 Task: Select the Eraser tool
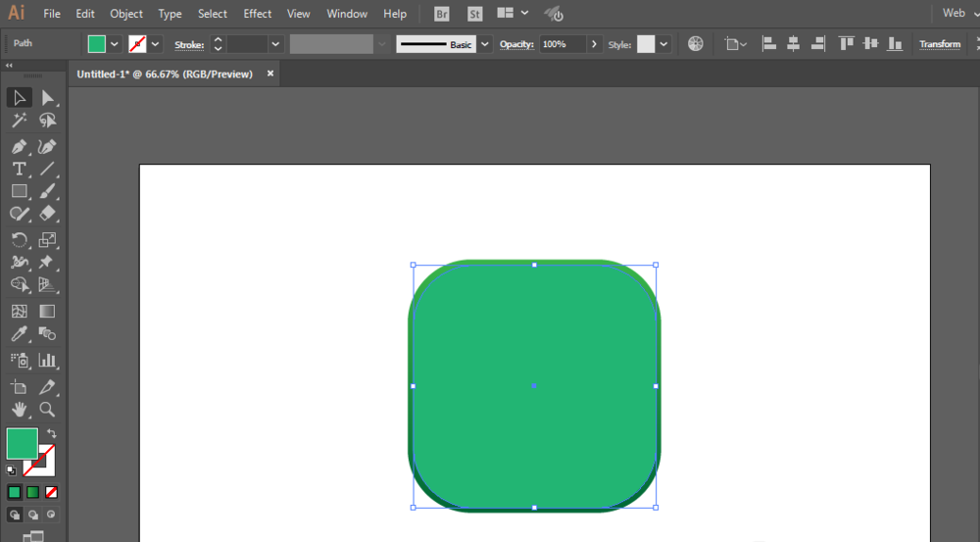(47, 214)
